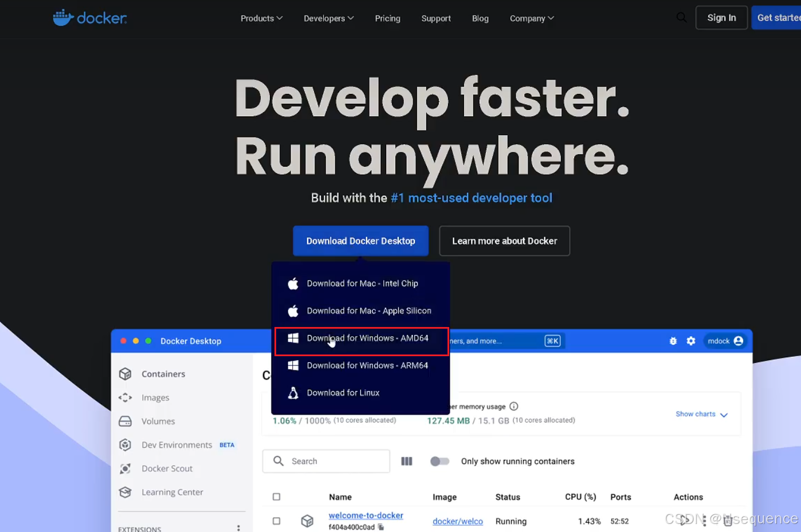Viewport: 801px width, 532px height.
Task: Click the memory usage info icon
Action: (x=514, y=407)
